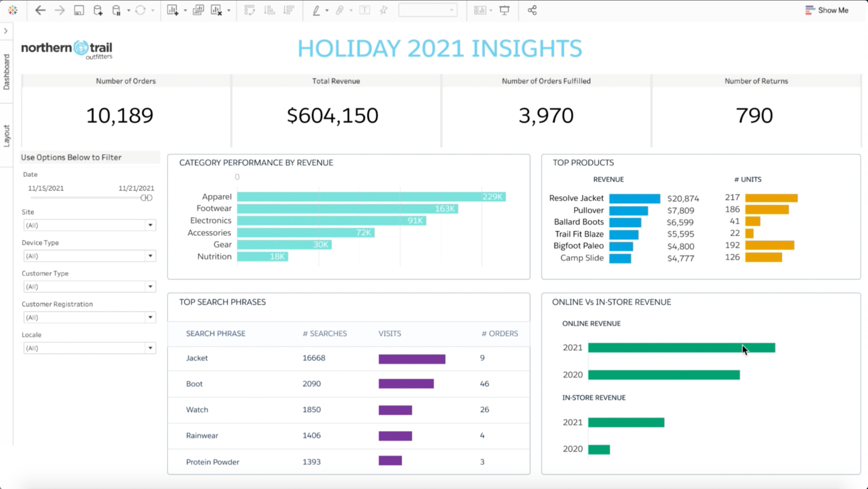The image size is (868, 489).
Task: Switch to the Layout side tab
Action: coord(6,136)
